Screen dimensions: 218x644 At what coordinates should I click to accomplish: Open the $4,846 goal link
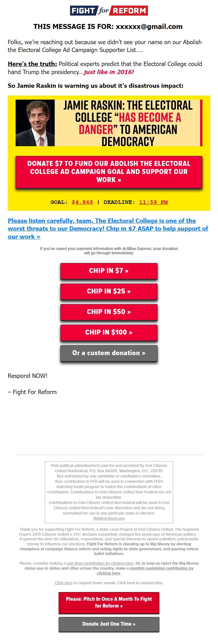coord(83,202)
